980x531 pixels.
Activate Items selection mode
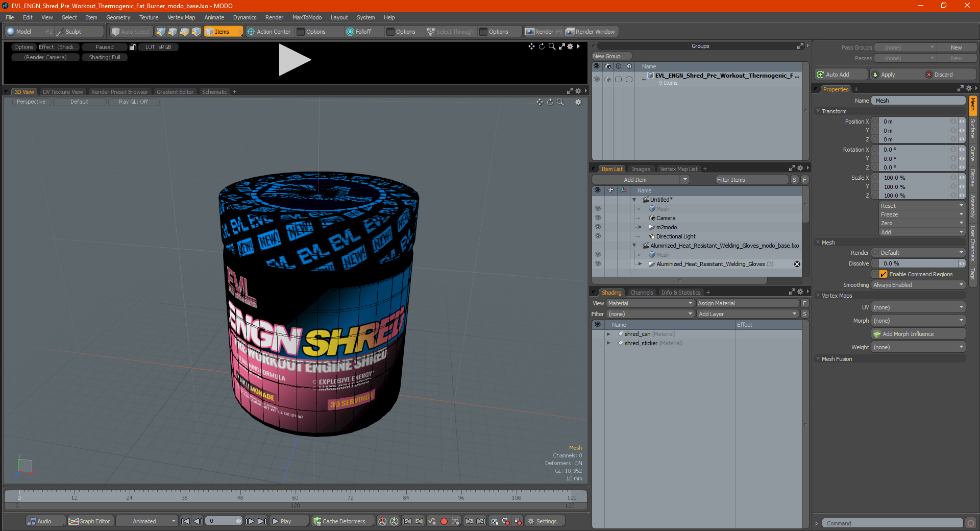[223, 32]
